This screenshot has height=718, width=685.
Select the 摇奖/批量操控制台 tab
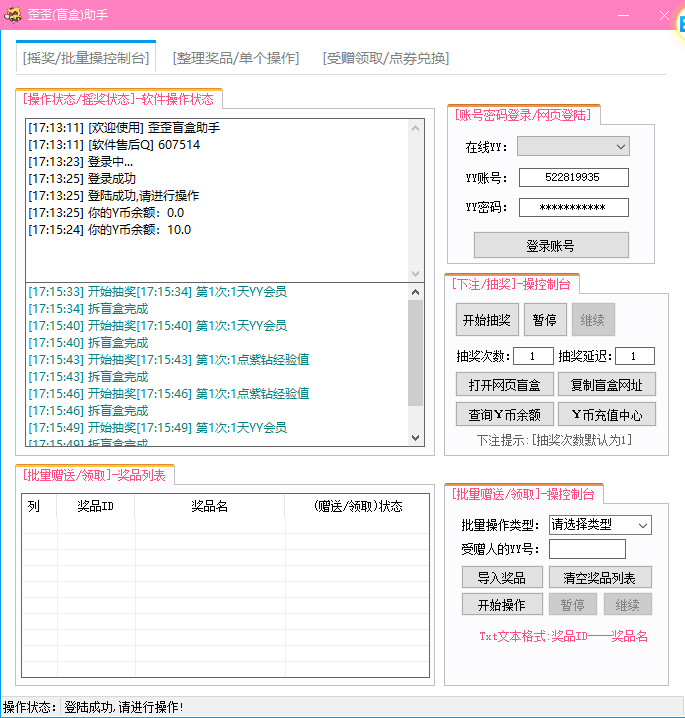pyautogui.click(x=86, y=58)
